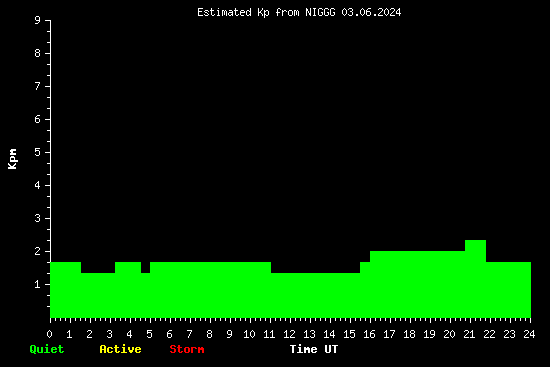Click the Kp value 2 axis label
This screenshot has width=550, height=367.
(x=38, y=251)
